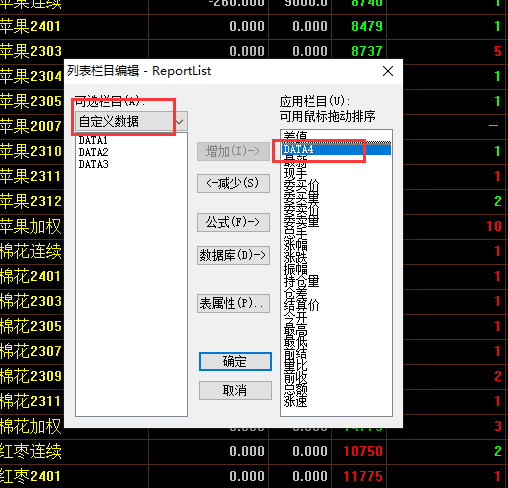The height and width of the screenshot is (488, 508).
Task: Select 涨幅 in applied columns list
Action: click(x=295, y=245)
